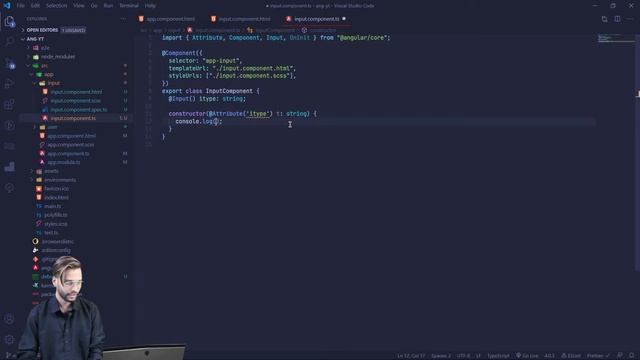Split the editor to the right
The image size is (640, 360).
pos(617,19)
